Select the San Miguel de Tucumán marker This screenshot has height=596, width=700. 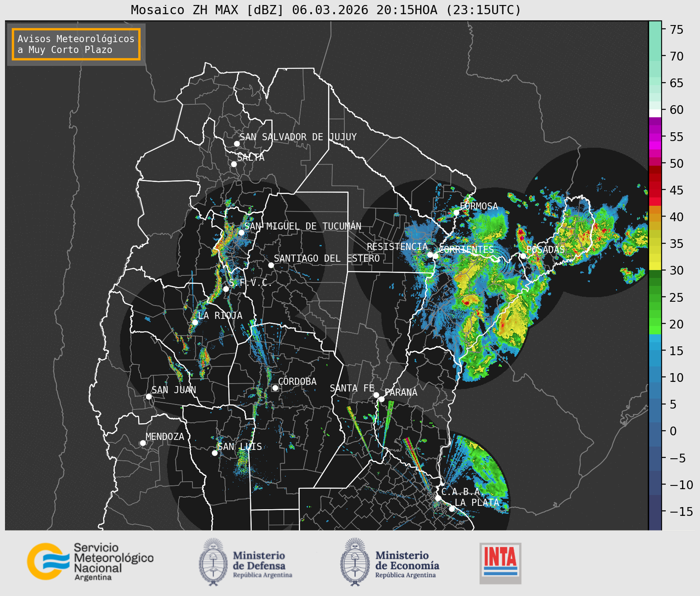point(241,232)
